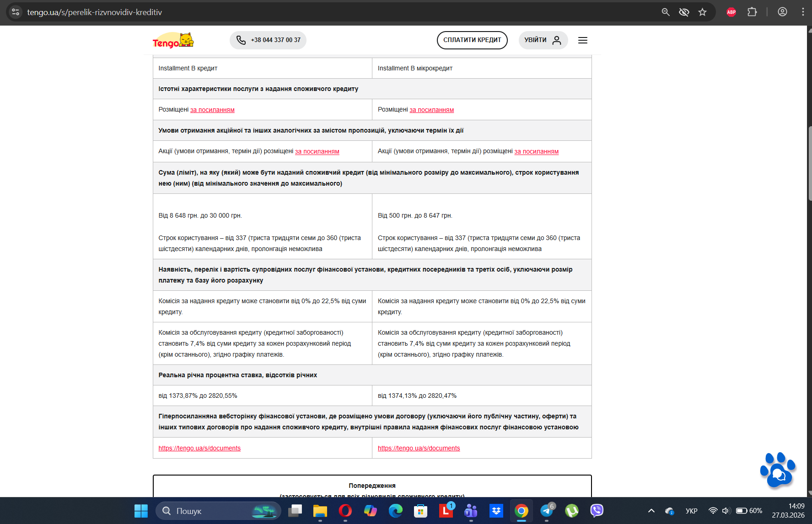This screenshot has height=524, width=812.
Task: Open the Акції 'за посиланням' link in мікрокредит column
Action: tap(537, 151)
